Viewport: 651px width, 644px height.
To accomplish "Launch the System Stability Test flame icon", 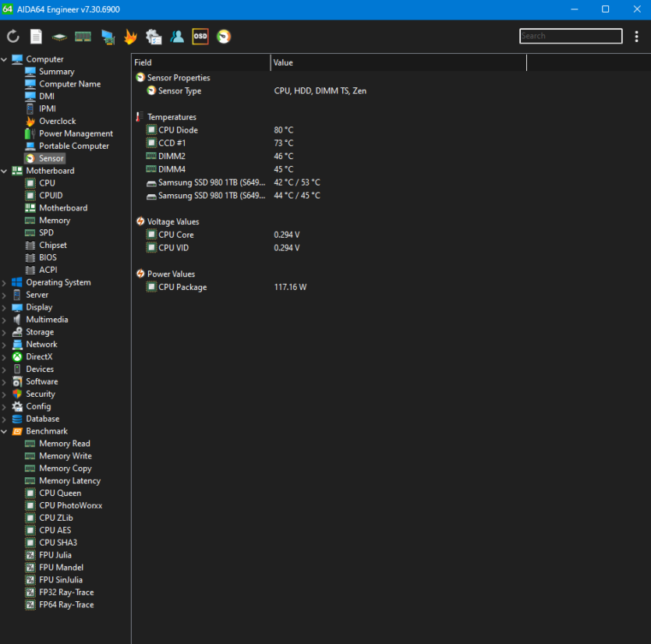I will (x=130, y=37).
